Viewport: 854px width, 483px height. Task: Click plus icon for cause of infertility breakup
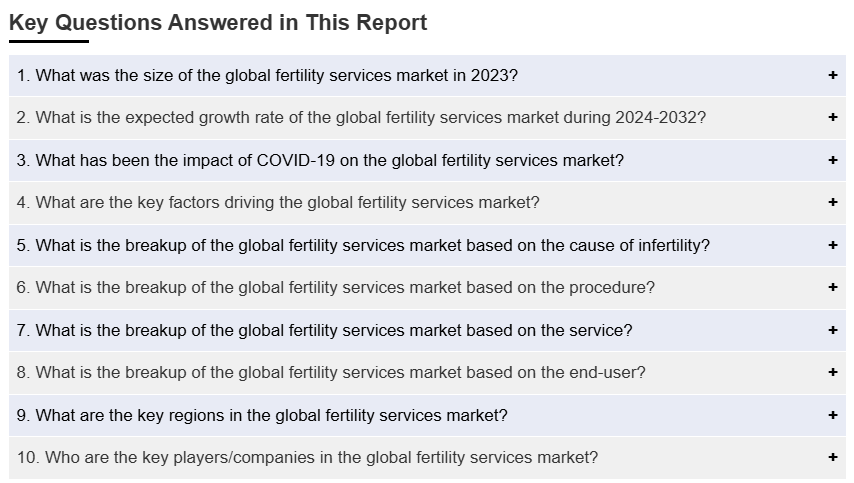click(832, 245)
